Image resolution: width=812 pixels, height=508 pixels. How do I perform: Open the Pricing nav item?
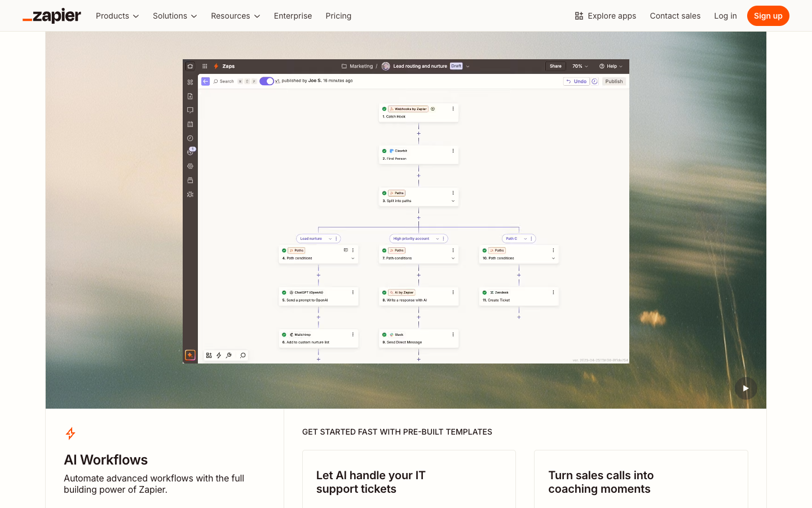point(338,16)
